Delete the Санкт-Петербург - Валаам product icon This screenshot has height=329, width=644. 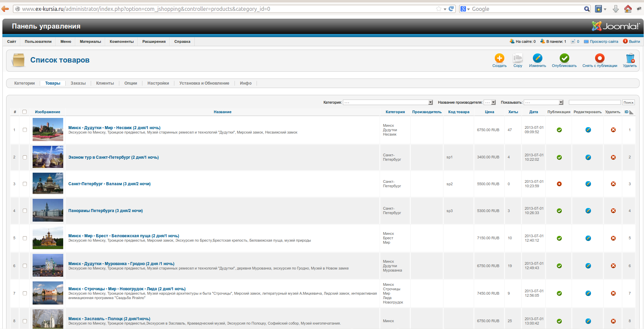point(613,184)
